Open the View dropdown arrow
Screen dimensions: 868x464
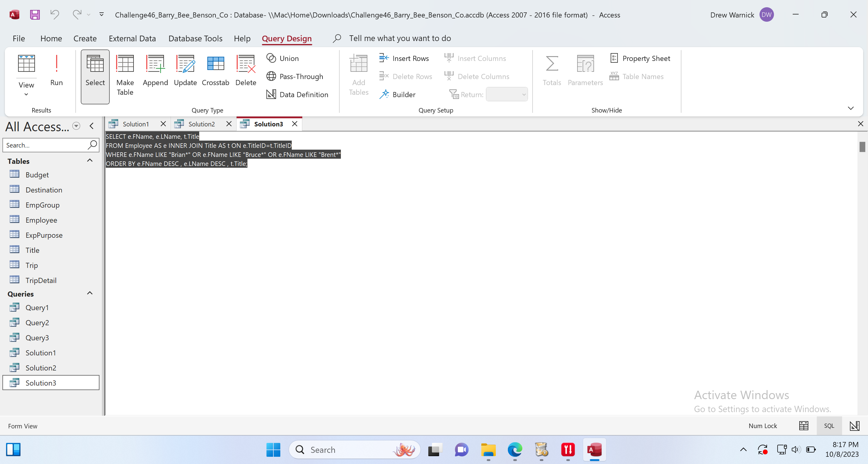pos(26,94)
